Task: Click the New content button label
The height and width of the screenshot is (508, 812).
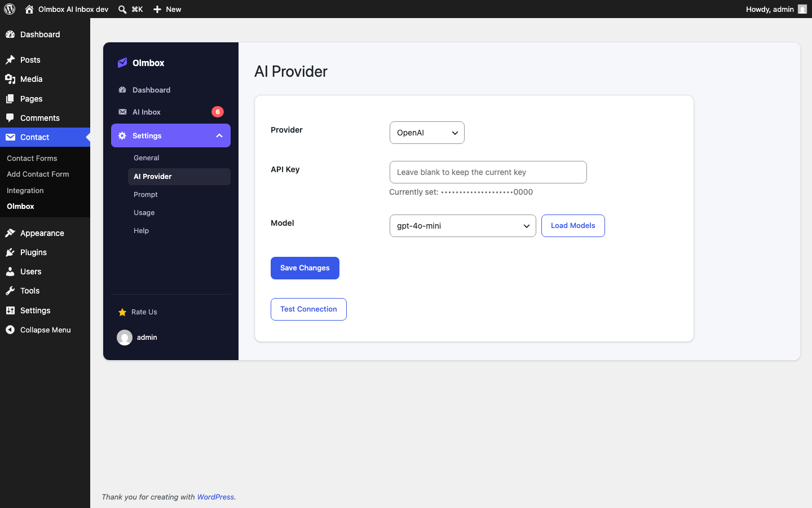Action: click(x=174, y=9)
